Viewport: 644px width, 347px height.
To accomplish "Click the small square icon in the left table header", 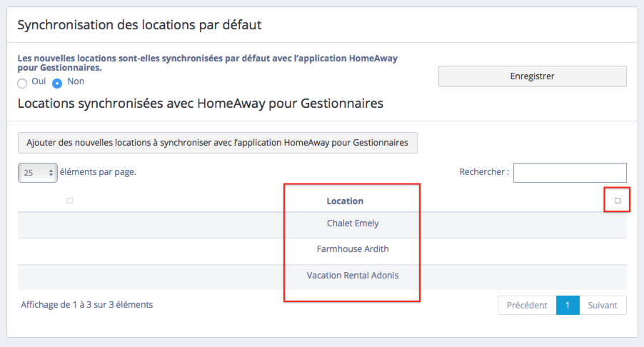I will [x=70, y=201].
